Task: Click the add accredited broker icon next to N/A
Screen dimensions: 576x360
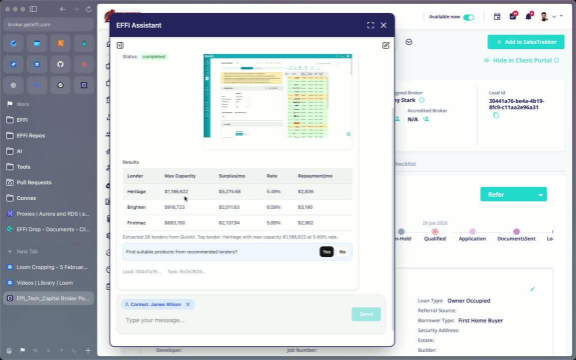Action: pyautogui.click(x=426, y=119)
